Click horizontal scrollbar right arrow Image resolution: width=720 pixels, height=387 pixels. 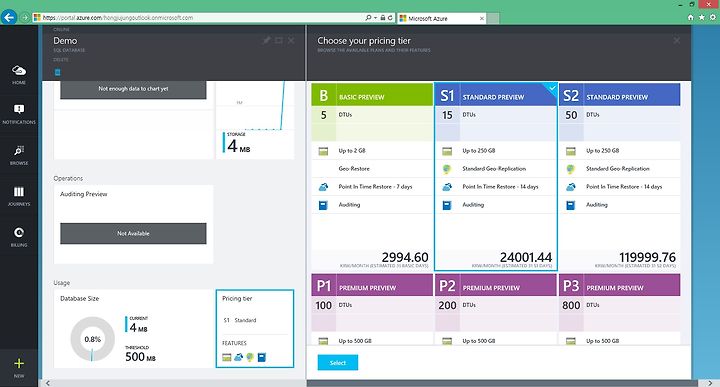pyautogui.click(x=710, y=383)
